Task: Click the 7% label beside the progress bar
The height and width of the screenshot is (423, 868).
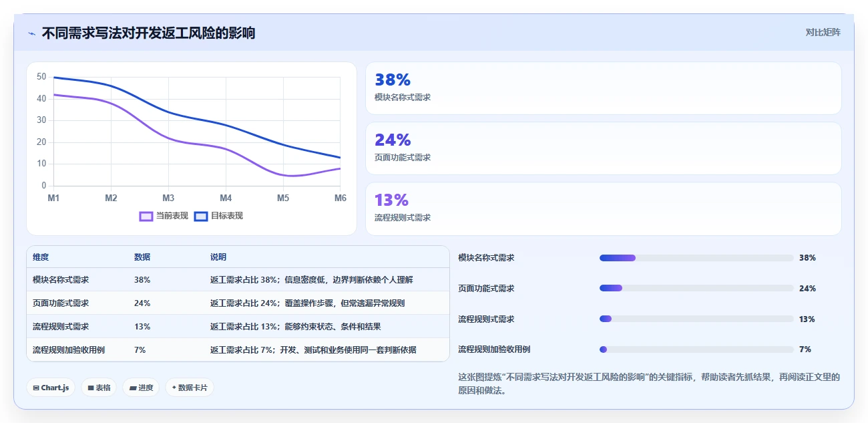Action: click(805, 349)
